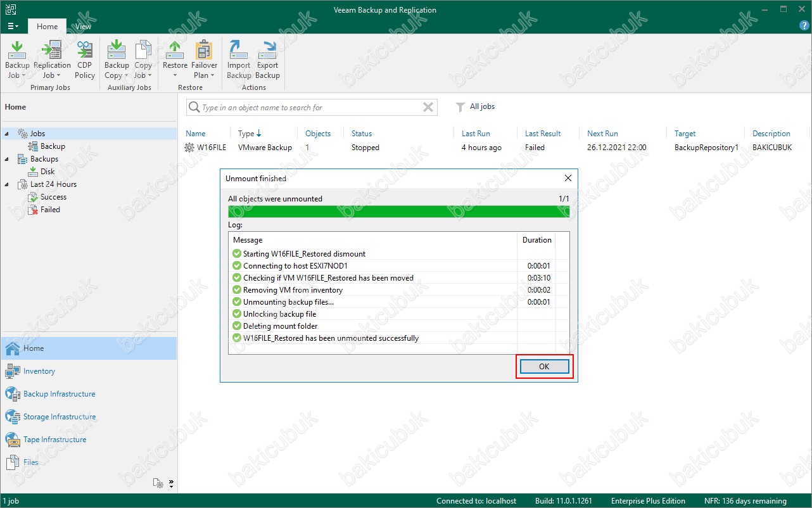Click the navigation pane overflow chevron
The width and height of the screenshot is (812, 508).
(x=171, y=483)
